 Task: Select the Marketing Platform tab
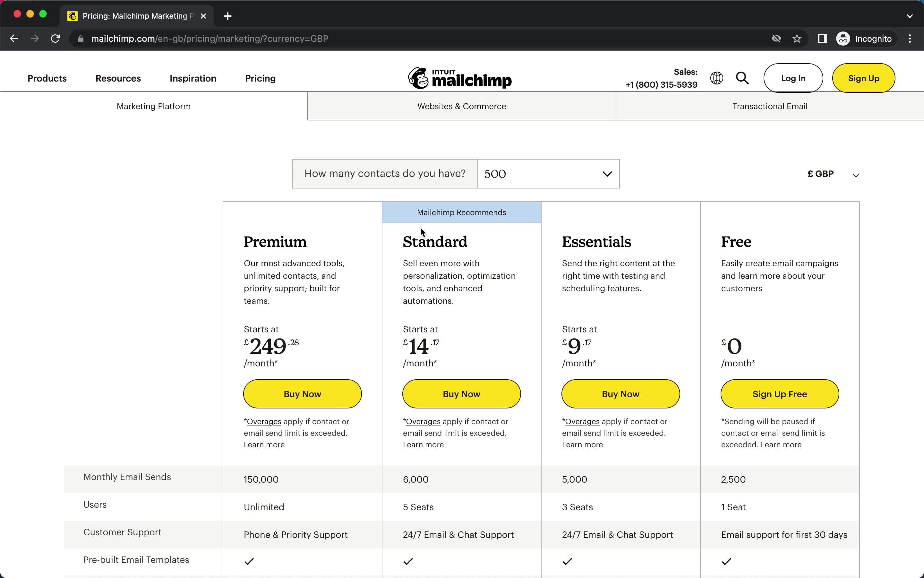(x=153, y=106)
